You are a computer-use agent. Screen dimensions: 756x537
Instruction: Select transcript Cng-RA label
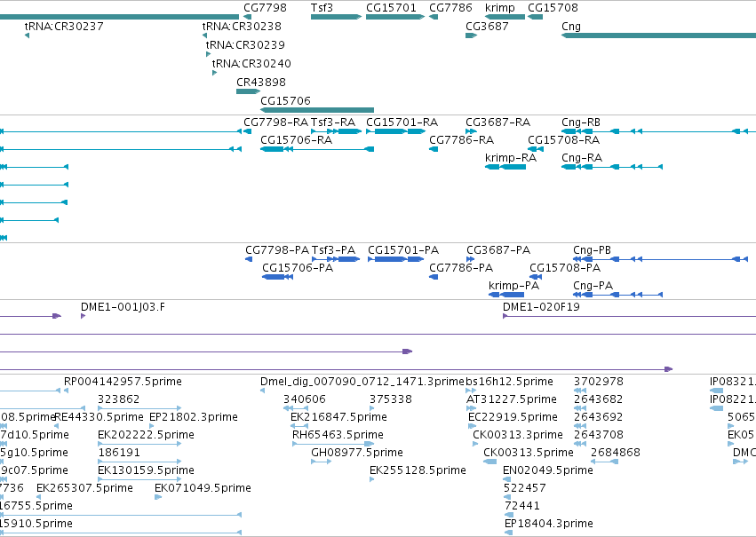582,158
